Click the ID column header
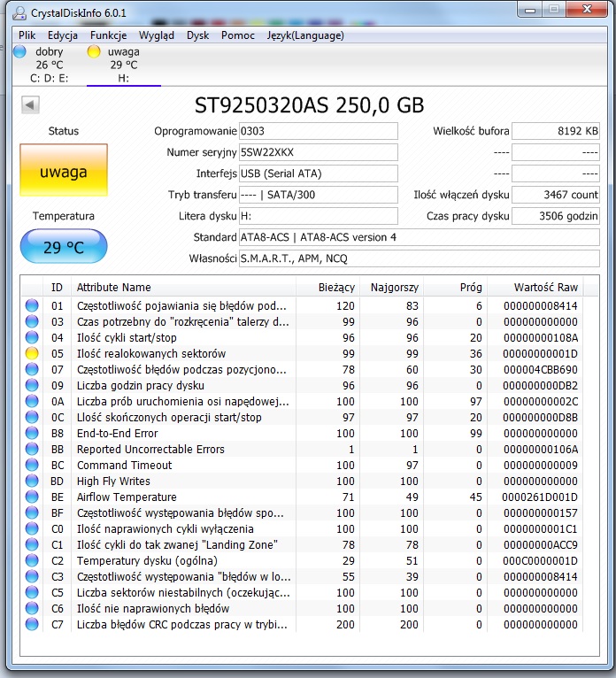The height and width of the screenshot is (678, 616). point(57,287)
